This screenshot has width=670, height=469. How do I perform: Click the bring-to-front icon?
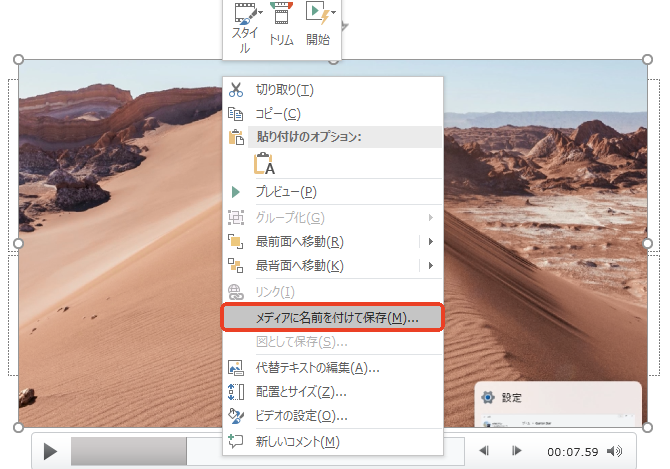(235, 242)
